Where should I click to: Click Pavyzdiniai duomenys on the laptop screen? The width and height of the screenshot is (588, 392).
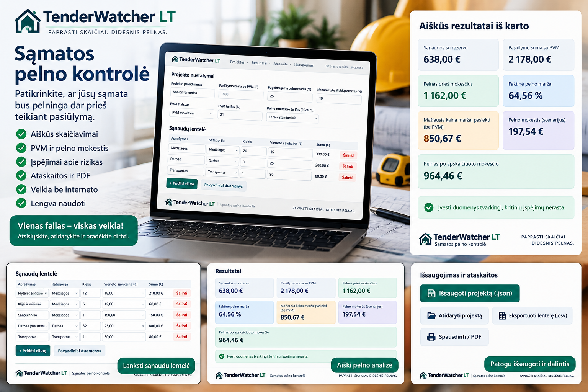click(224, 186)
